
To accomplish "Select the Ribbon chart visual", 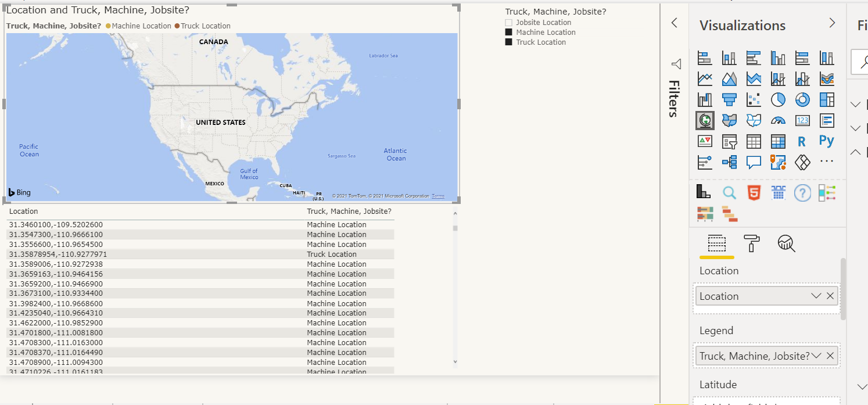I will tap(827, 78).
